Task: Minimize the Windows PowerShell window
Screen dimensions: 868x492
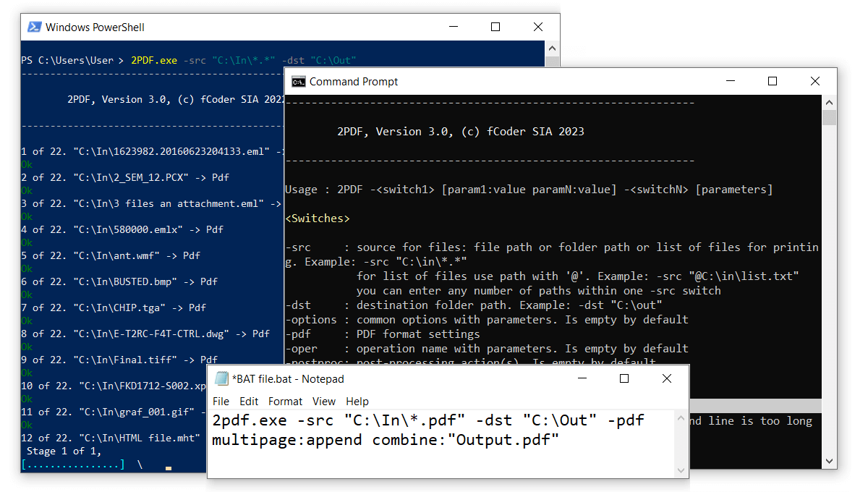Action: (454, 27)
